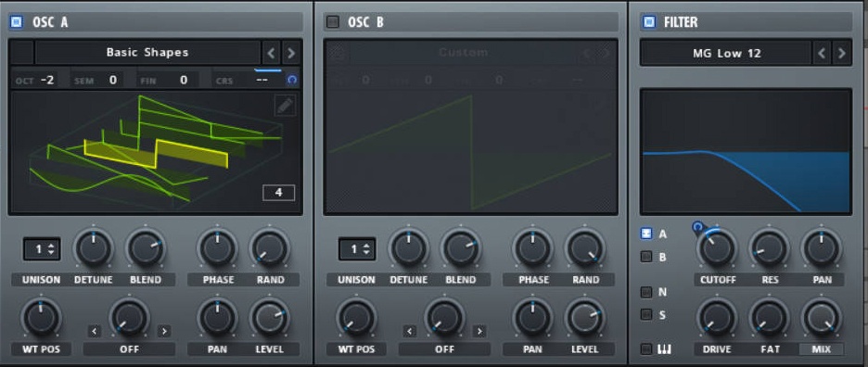Click the OSC A Pan knob
The width and height of the screenshot is (868, 367).
(217, 318)
